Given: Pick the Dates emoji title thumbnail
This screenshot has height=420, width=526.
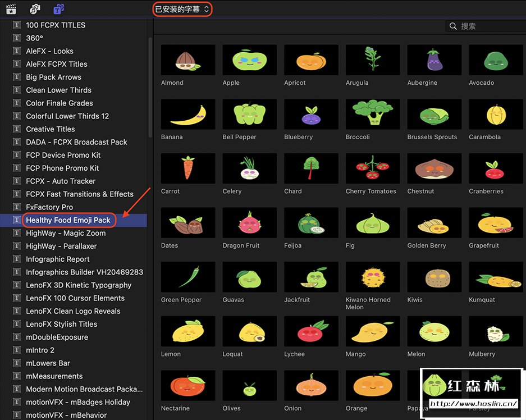Looking at the screenshot, I should 188,223.
